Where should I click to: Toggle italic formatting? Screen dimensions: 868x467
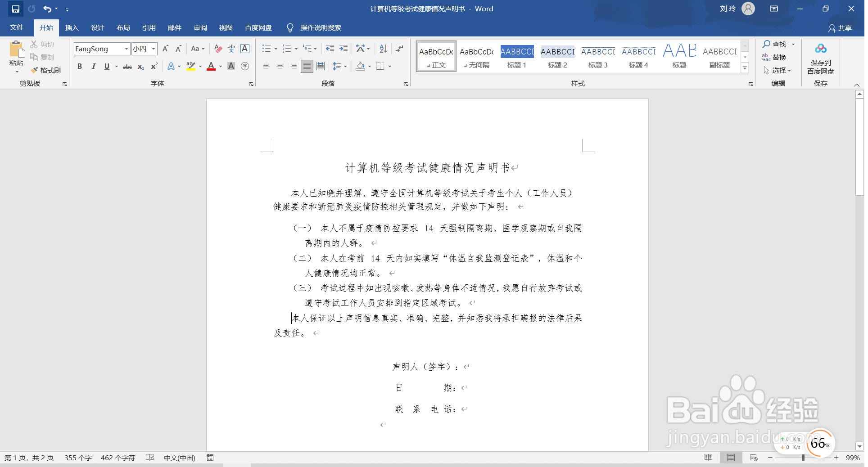pos(93,66)
